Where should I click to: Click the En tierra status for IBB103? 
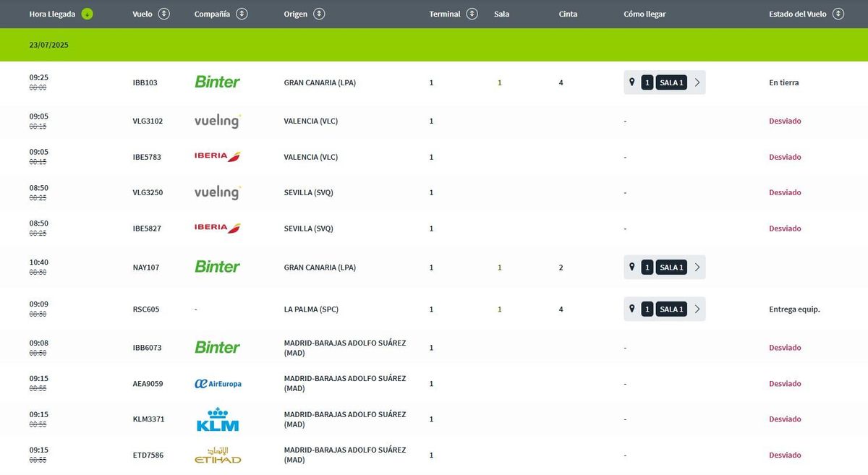tap(784, 82)
